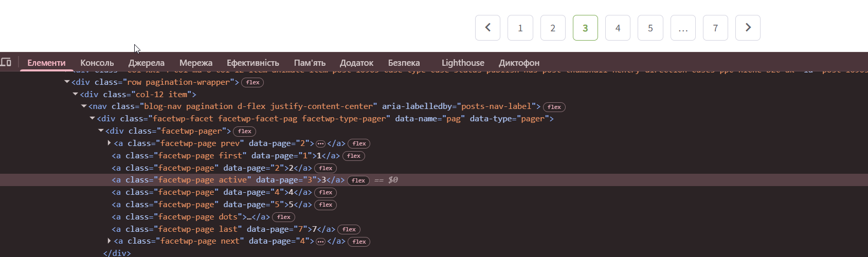Select the facetwp-page last anchor row
The height and width of the screenshot is (257, 868).
pos(434,229)
